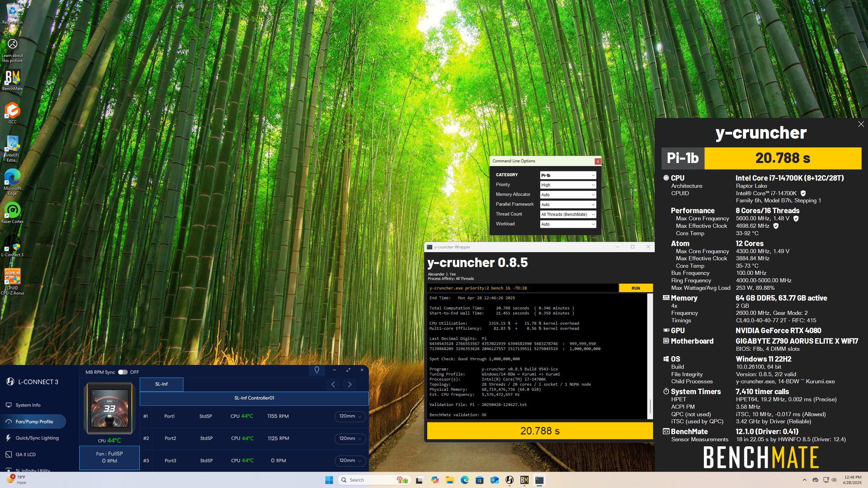The image size is (868, 488).
Task: Open the CATEGORY dropdown showing Pi-1b
Action: coord(568,175)
